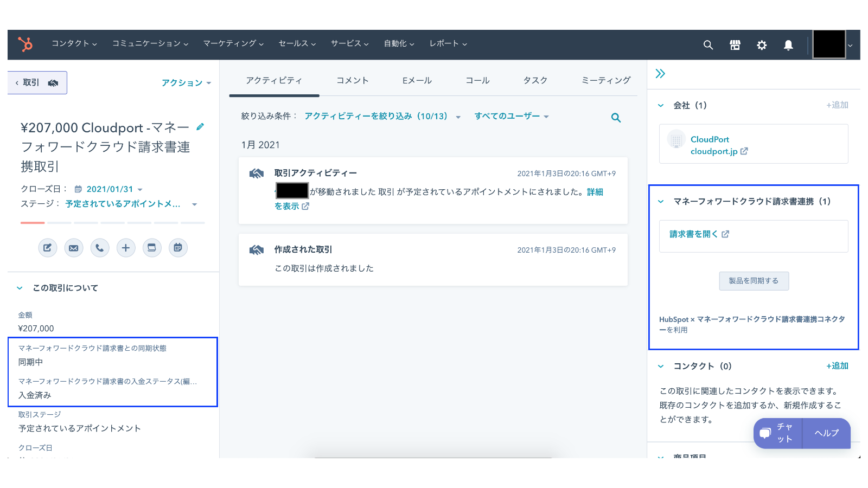Go back using the 取引 button
The image size is (868, 488).
point(37,82)
